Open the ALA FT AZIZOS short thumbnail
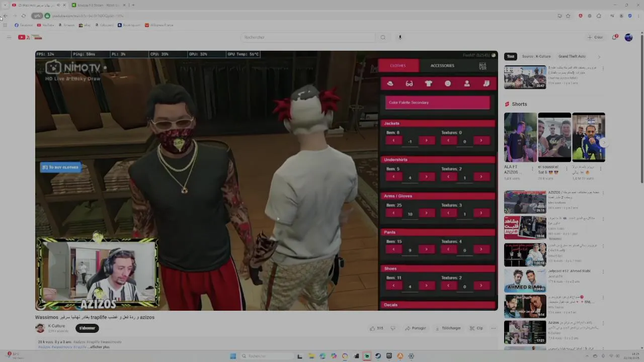This screenshot has width=644, height=362. coord(520,137)
